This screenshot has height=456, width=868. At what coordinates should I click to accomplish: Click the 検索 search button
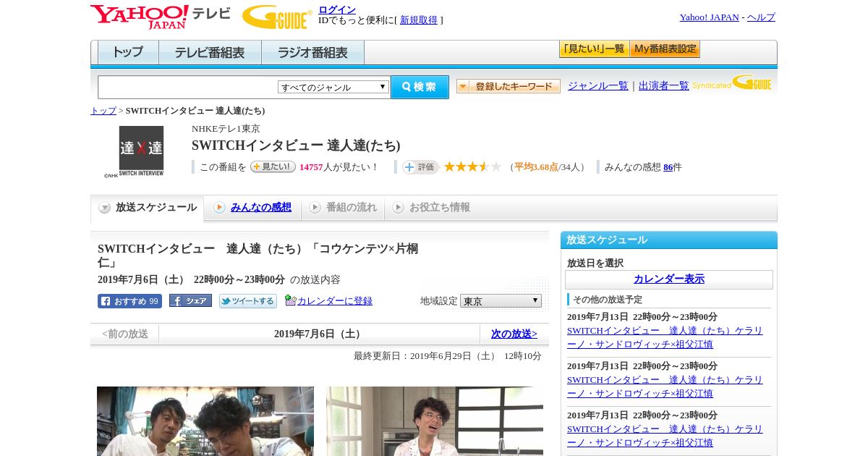point(420,87)
